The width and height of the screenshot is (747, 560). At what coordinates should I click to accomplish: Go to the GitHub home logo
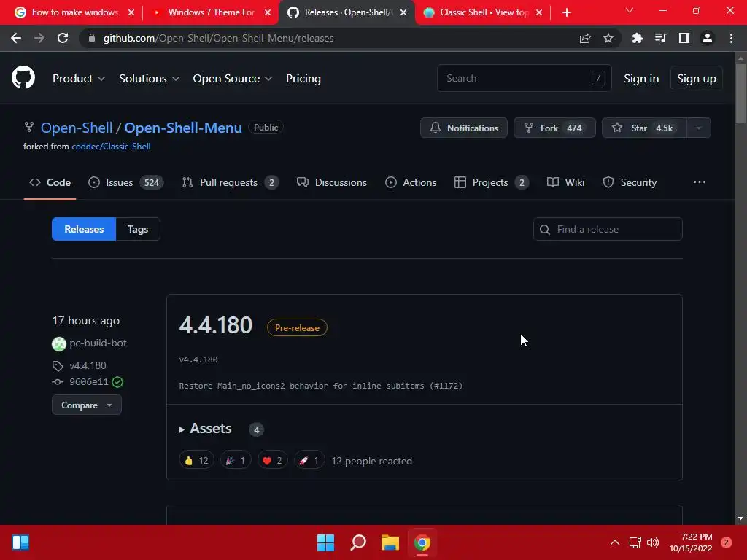click(x=23, y=77)
